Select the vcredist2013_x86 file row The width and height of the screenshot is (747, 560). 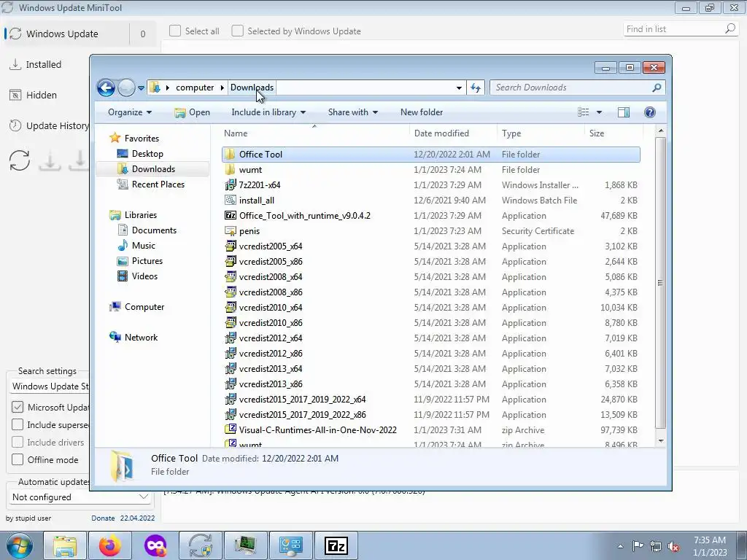(x=431, y=384)
